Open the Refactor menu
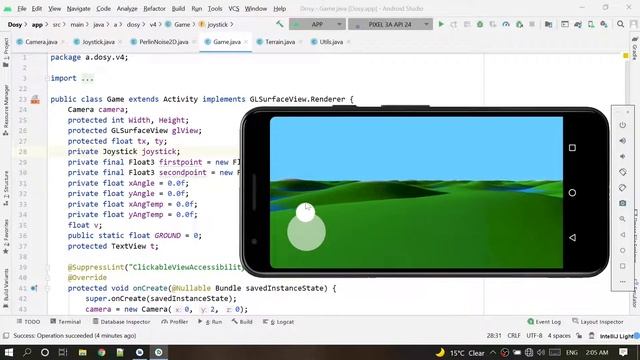The height and width of the screenshot is (360, 640). tap(154, 9)
